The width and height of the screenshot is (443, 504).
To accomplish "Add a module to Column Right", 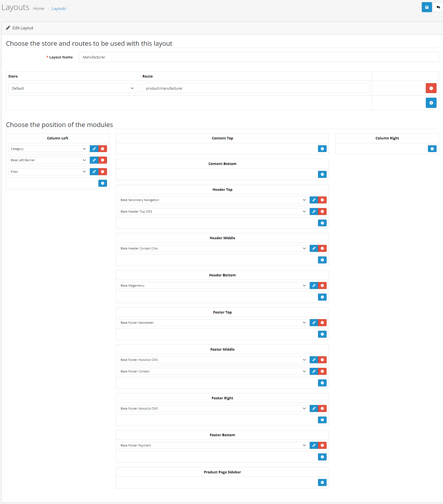I will click(x=432, y=149).
